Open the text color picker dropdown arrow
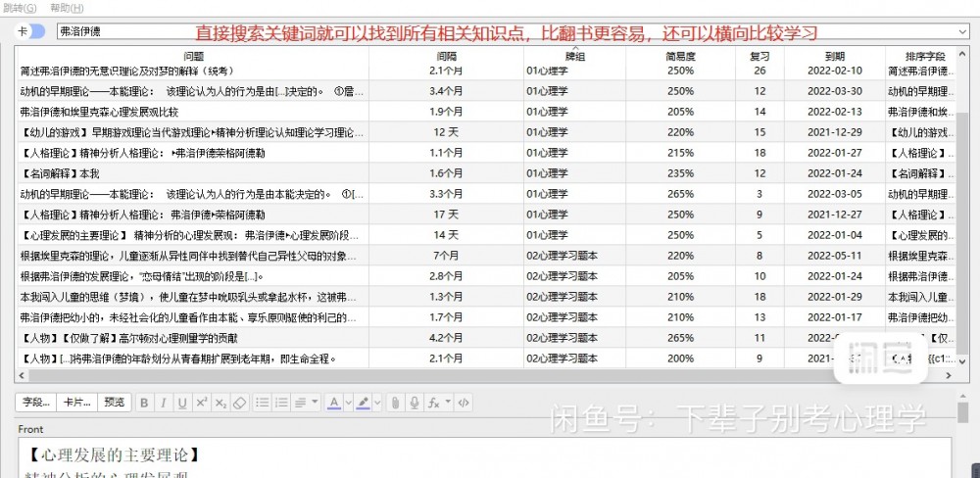The image size is (980, 478). 348,403
